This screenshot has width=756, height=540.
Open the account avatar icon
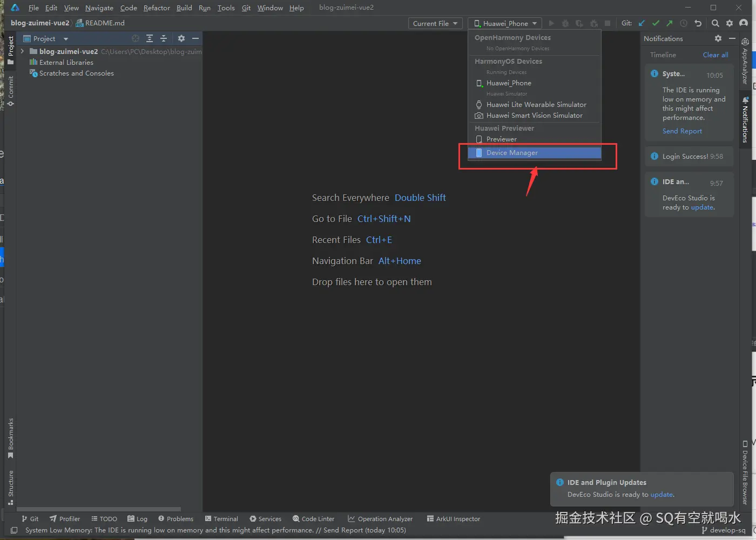point(744,23)
